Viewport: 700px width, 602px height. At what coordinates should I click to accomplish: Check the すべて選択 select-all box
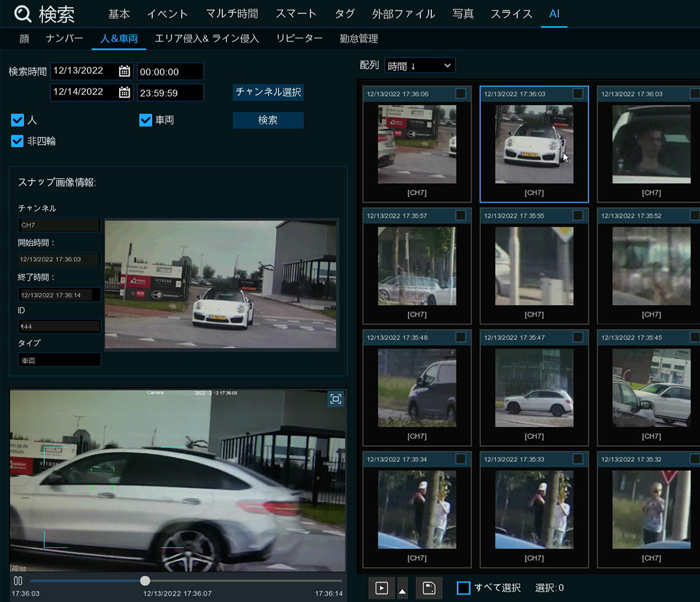(x=463, y=588)
